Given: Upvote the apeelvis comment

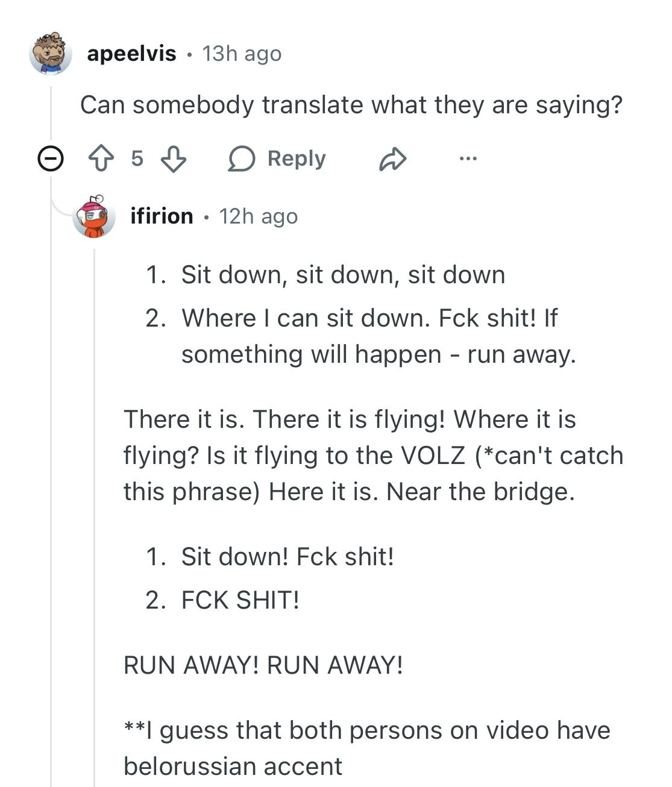Looking at the screenshot, I should [101, 159].
